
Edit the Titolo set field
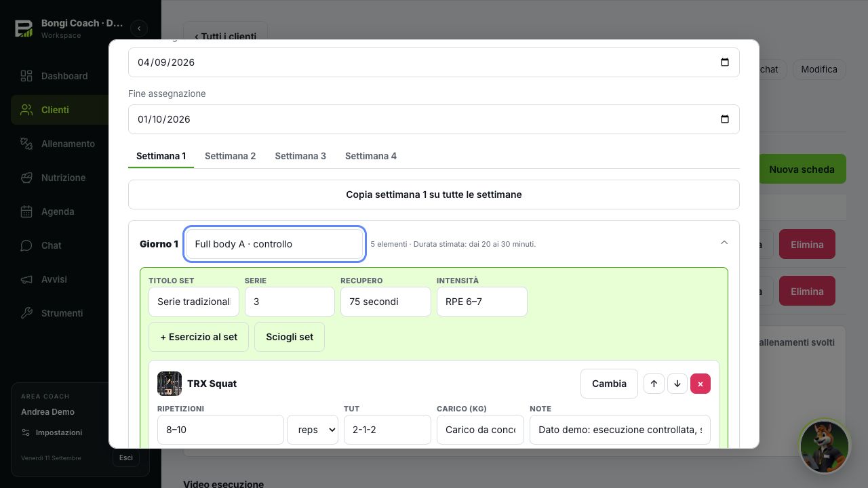pos(194,302)
